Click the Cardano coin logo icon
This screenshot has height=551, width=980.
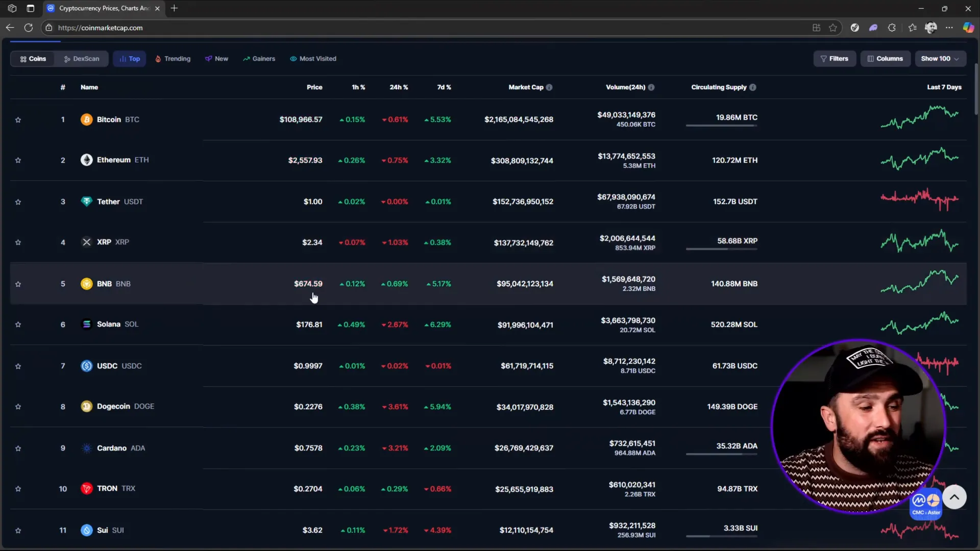tap(86, 448)
